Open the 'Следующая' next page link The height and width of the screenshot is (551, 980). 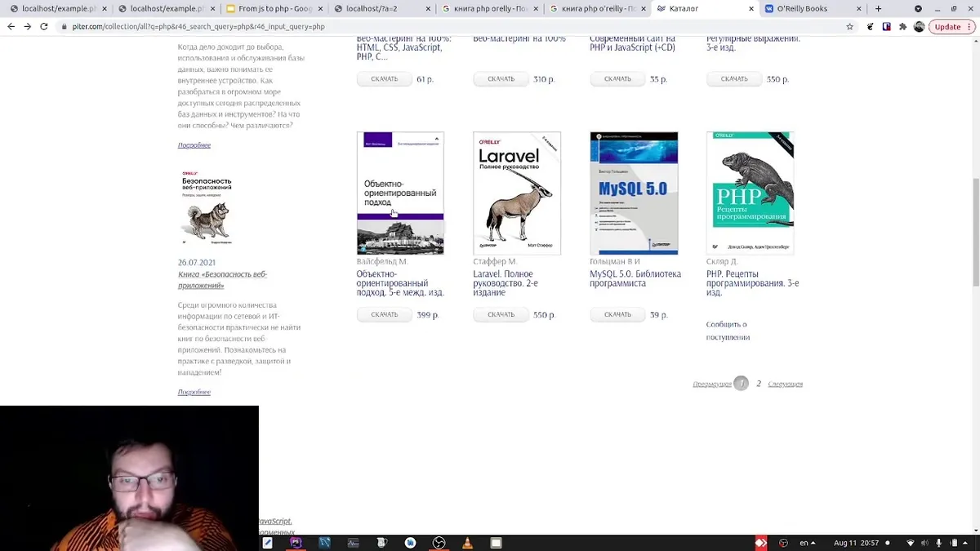click(x=785, y=384)
